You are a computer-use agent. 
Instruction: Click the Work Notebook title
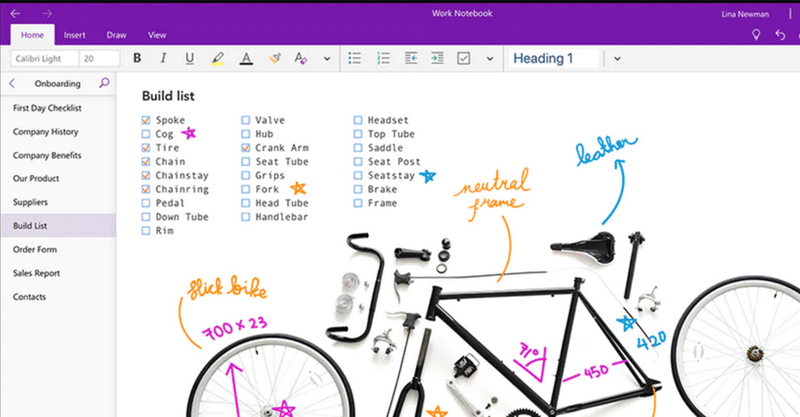coord(462,13)
